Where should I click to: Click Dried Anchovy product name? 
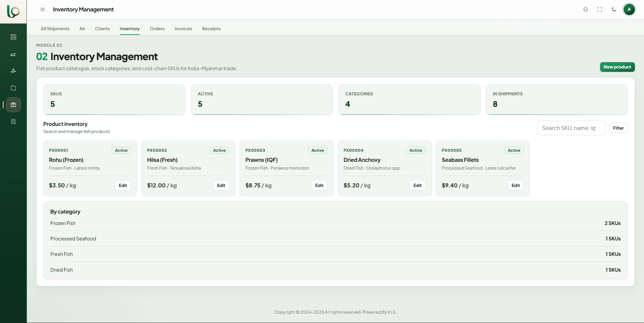coord(362,160)
